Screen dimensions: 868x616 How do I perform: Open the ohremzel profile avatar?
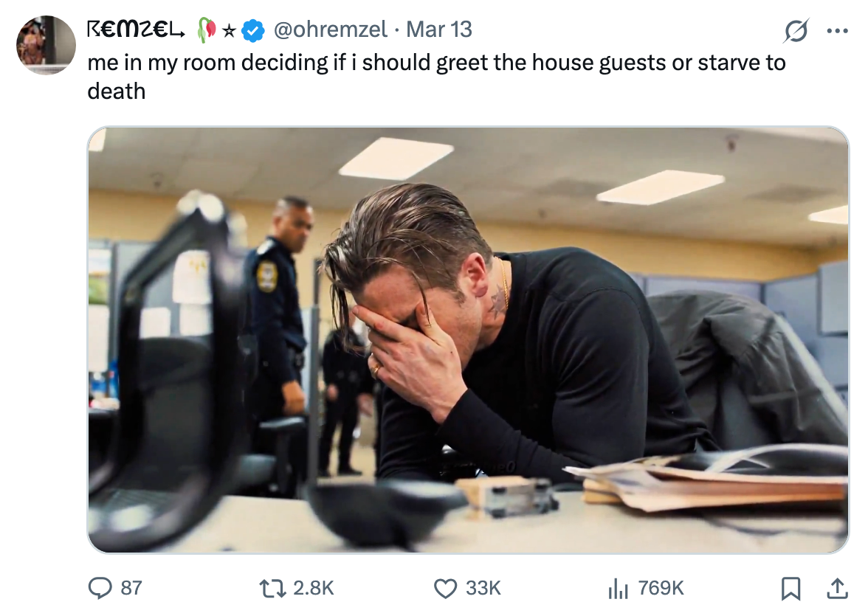(46, 45)
